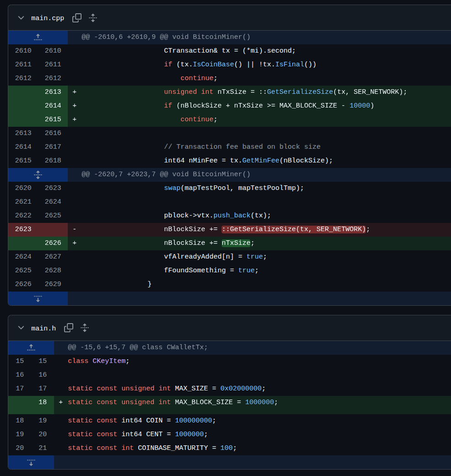
Task: Collapse the main.cpp file diff
Action: pyautogui.click(x=21, y=18)
